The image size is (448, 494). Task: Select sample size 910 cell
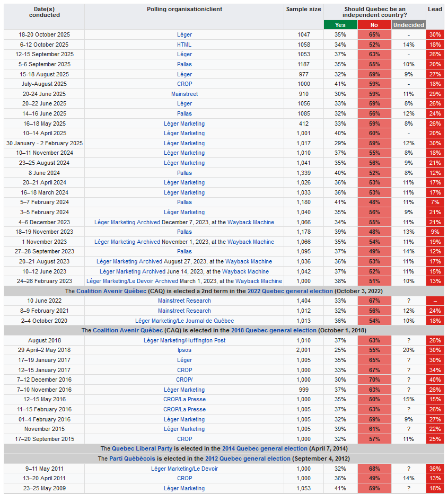(304, 94)
